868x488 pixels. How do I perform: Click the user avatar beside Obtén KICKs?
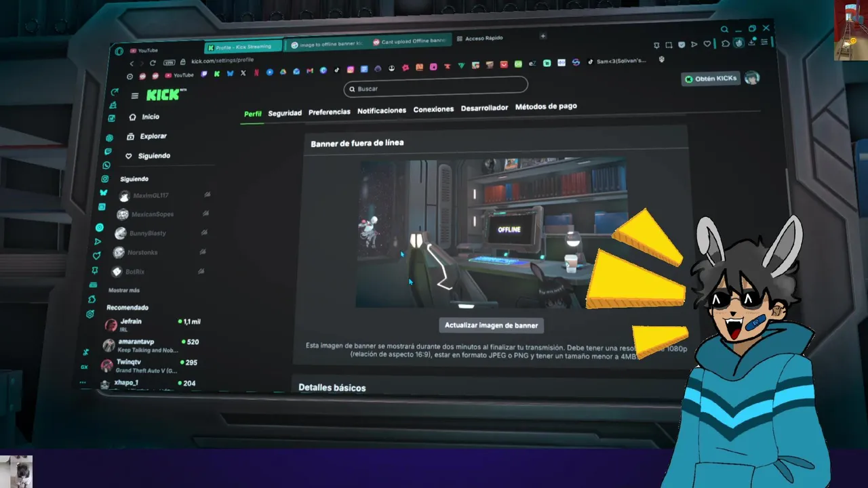(x=752, y=77)
